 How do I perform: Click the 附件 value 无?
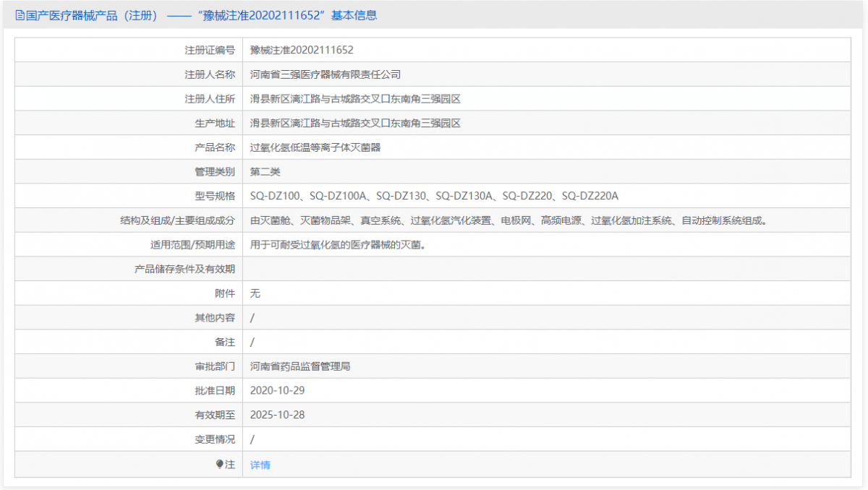255,293
